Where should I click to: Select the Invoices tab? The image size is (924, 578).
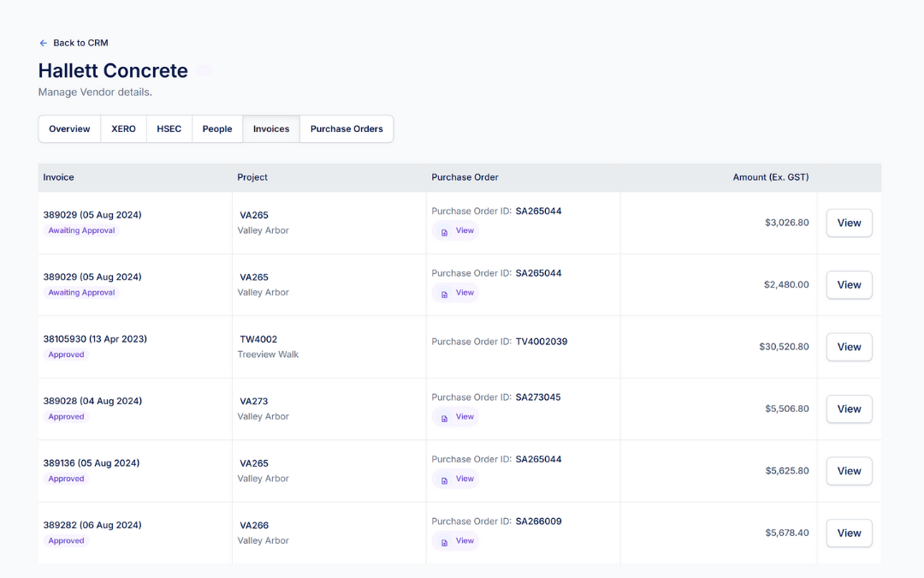271,128
